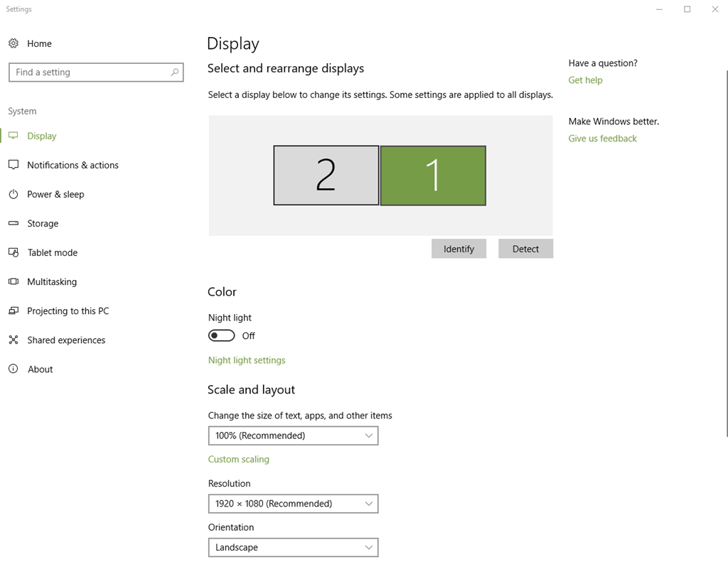Select display 1 in arrangement
The height and width of the screenshot is (562, 728).
pyautogui.click(x=433, y=175)
